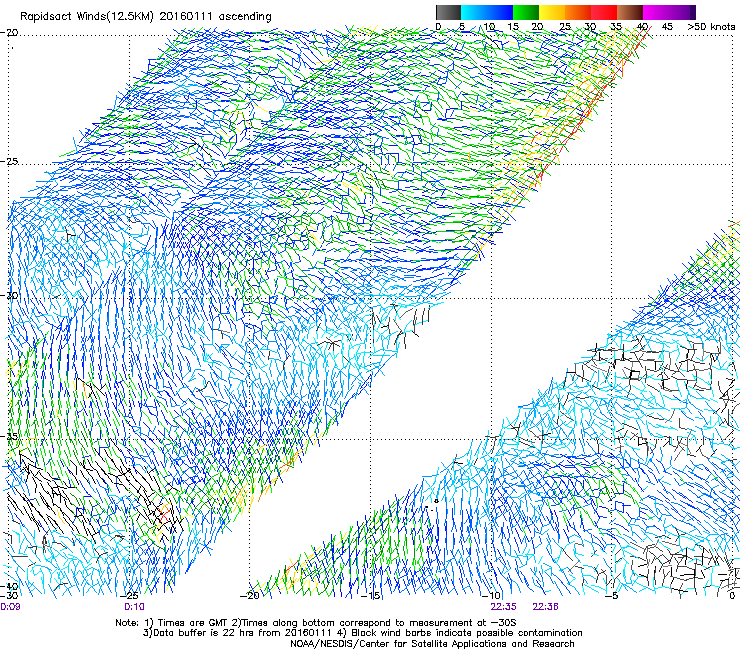
Task: Click longitude label "-5" on bottom axis
Action: point(611,596)
